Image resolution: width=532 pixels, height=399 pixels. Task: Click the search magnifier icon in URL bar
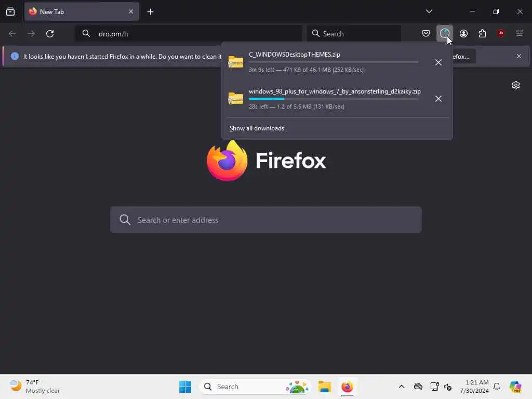tap(86, 33)
